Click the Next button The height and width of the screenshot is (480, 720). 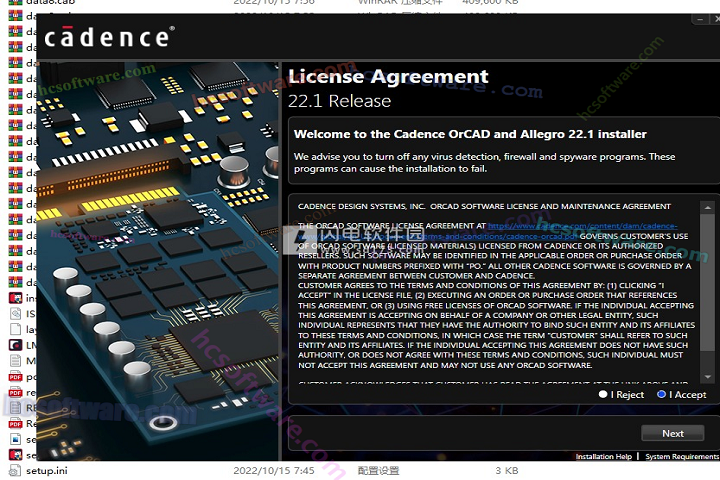click(672, 433)
